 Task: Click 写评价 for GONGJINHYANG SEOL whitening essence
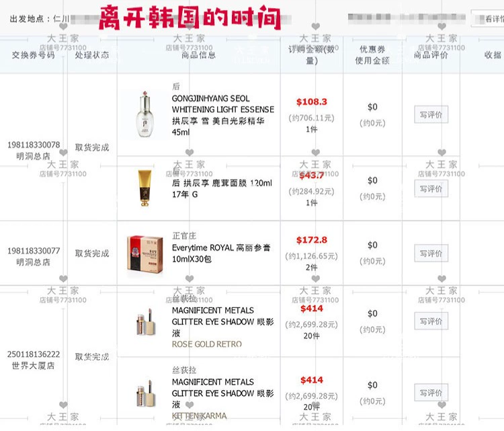tap(431, 114)
